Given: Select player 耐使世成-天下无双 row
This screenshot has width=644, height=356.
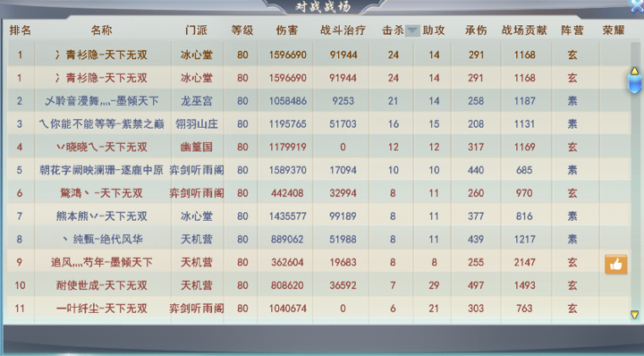Looking at the screenshot, I should (x=318, y=285).
